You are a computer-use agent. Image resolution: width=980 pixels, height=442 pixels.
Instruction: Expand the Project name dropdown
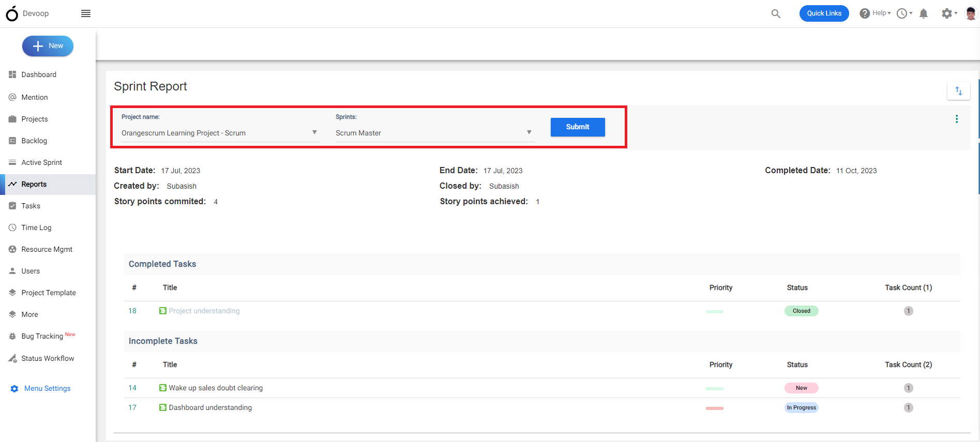(220, 133)
